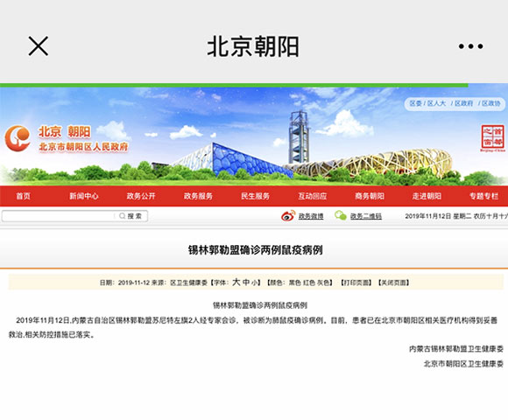Click the Weibo logo icon
The height and width of the screenshot is (420, 508).
pyautogui.click(x=288, y=215)
